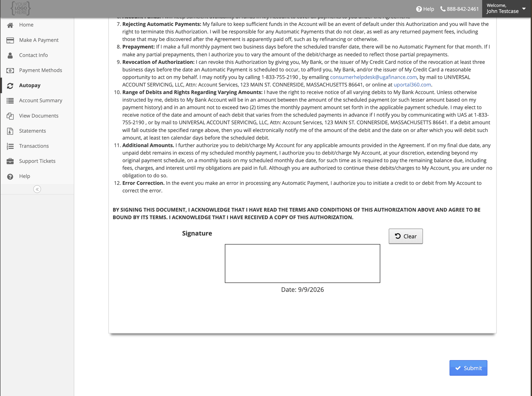Image resolution: width=532 pixels, height=396 pixels.
Task: Click the blue Submit button
Action: (x=468, y=368)
